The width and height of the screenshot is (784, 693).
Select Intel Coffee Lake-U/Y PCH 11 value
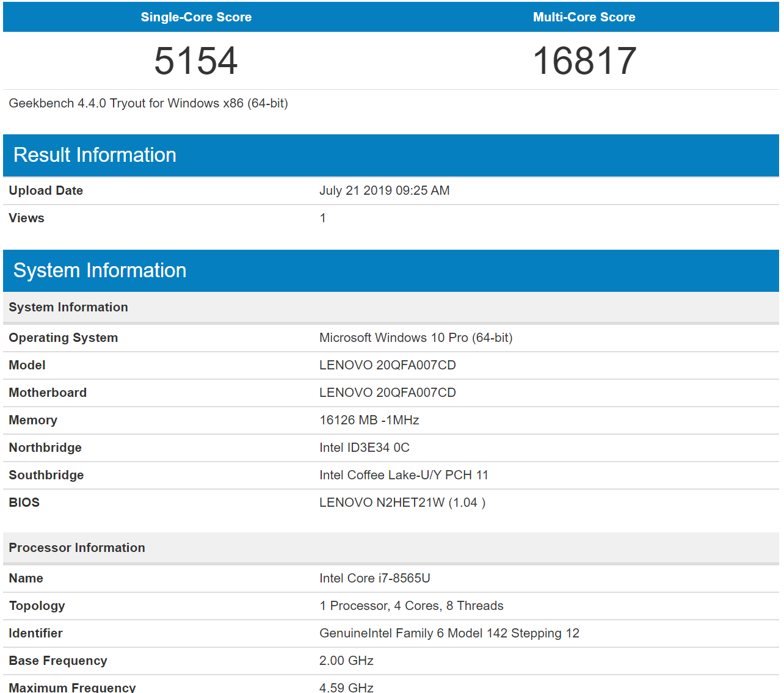(404, 475)
